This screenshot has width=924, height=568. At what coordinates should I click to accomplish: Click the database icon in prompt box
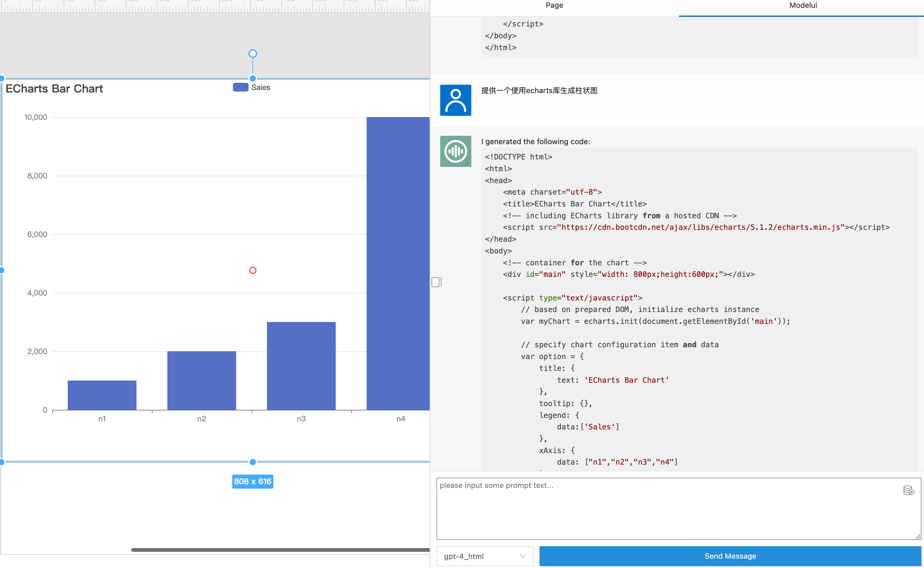pyautogui.click(x=909, y=490)
